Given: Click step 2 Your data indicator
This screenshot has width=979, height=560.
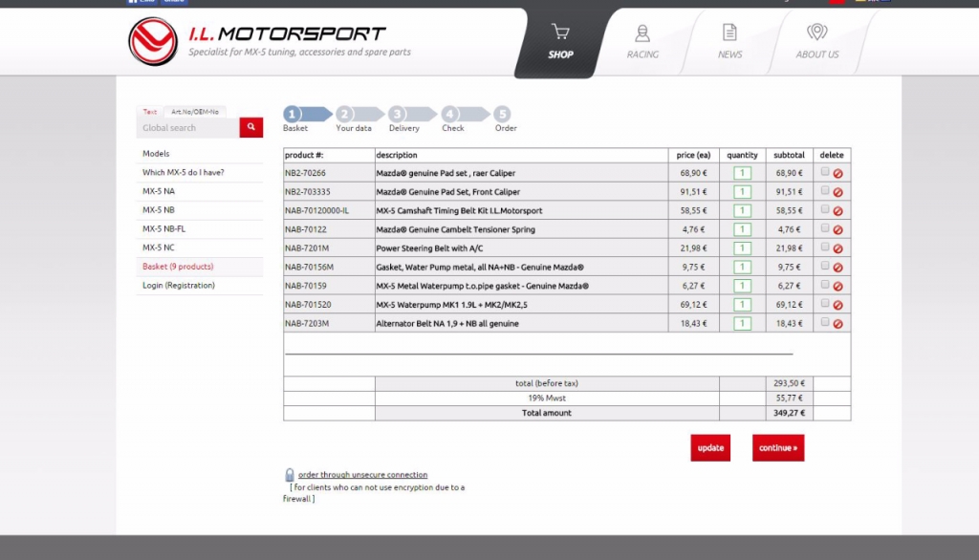Looking at the screenshot, I should pos(359,118).
